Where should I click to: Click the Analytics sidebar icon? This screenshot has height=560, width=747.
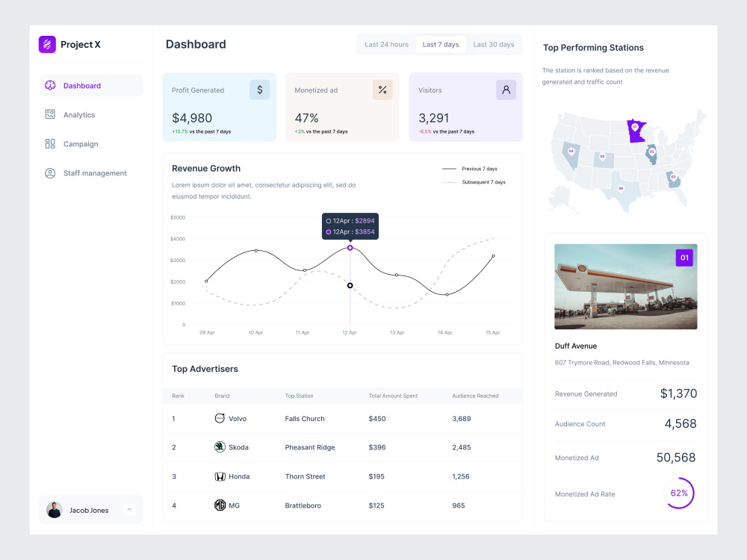(50, 114)
